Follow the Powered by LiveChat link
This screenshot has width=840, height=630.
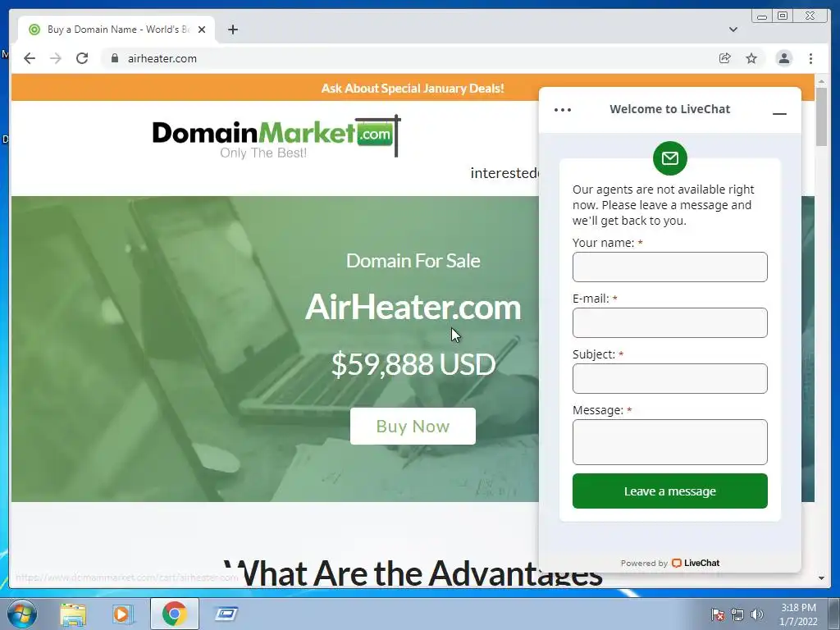click(x=669, y=563)
